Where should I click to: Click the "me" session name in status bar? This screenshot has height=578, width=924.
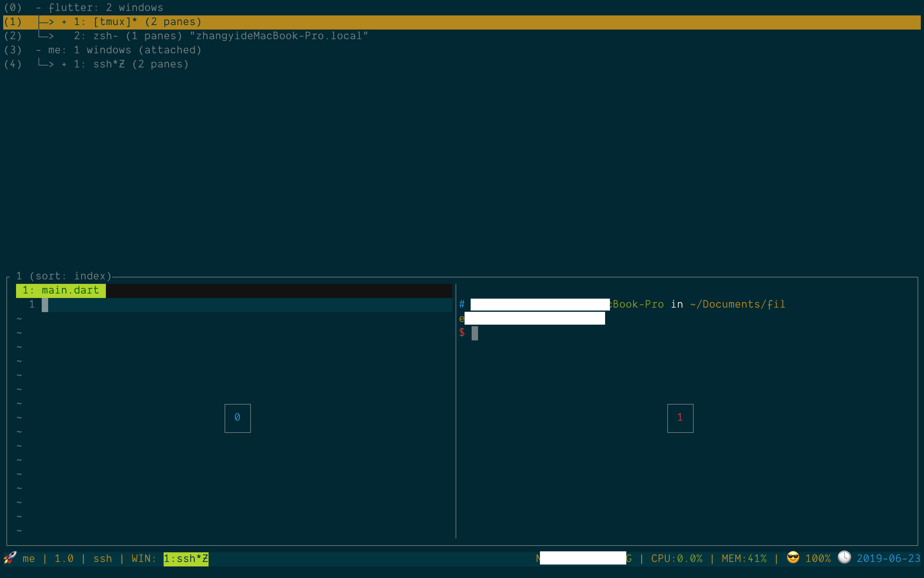(x=29, y=559)
